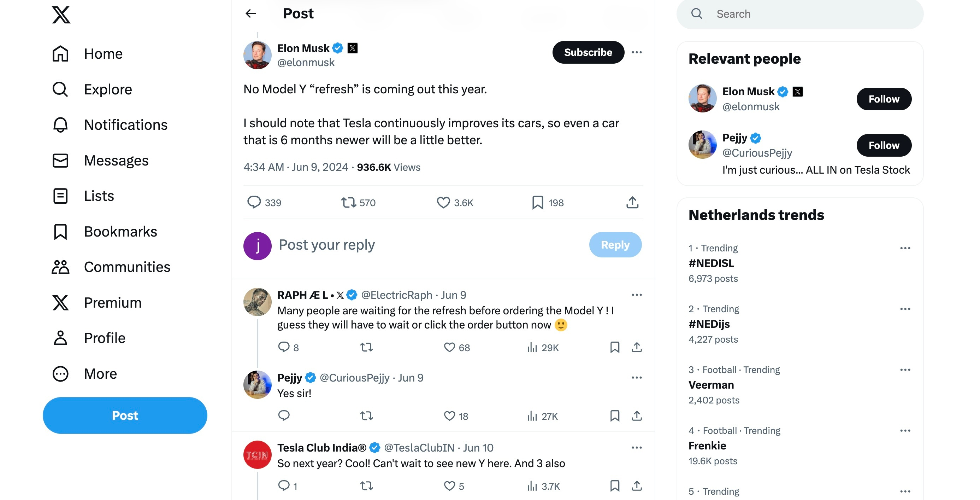Open more menu on RAPH ÆL reply

coord(637,295)
